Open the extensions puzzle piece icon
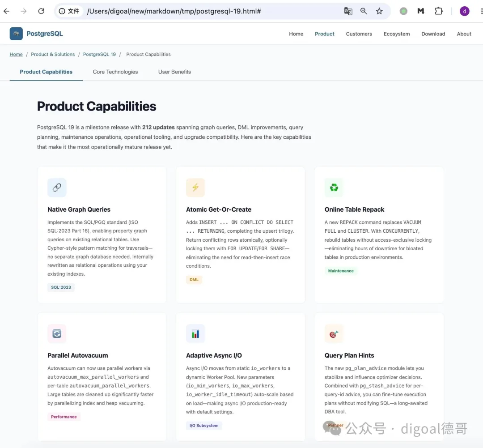This screenshot has width=483, height=448. coord(438,11)
